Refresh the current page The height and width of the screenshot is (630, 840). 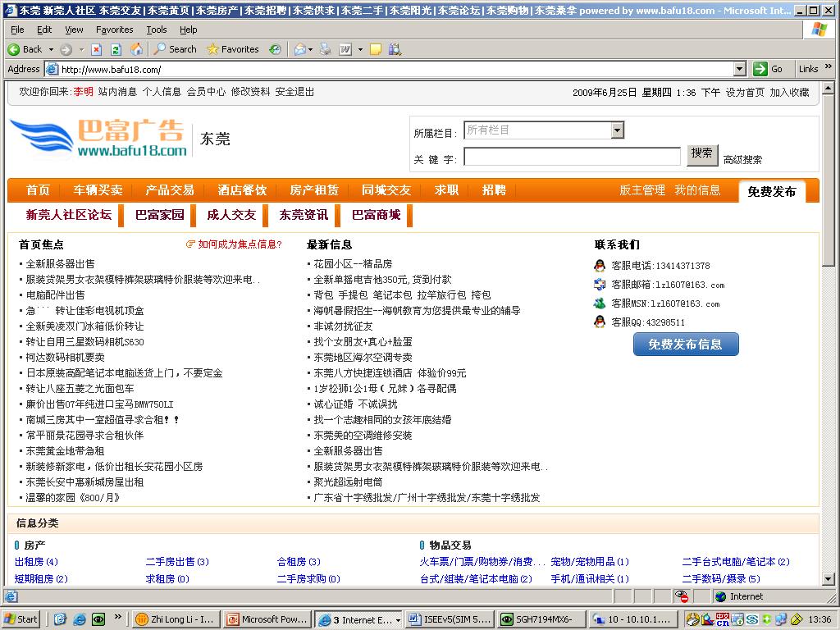[116, 49]
